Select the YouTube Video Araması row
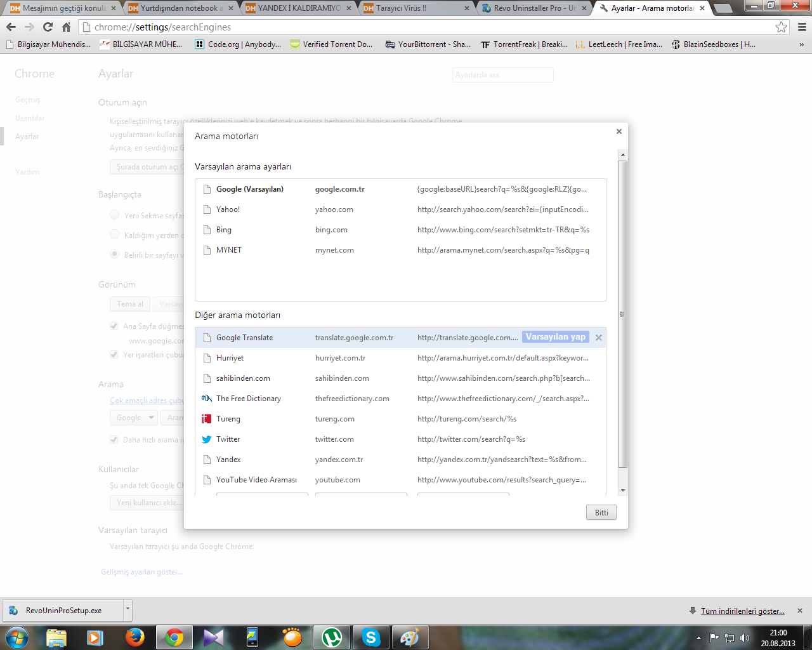812x650 pixels. pos(400,480)
